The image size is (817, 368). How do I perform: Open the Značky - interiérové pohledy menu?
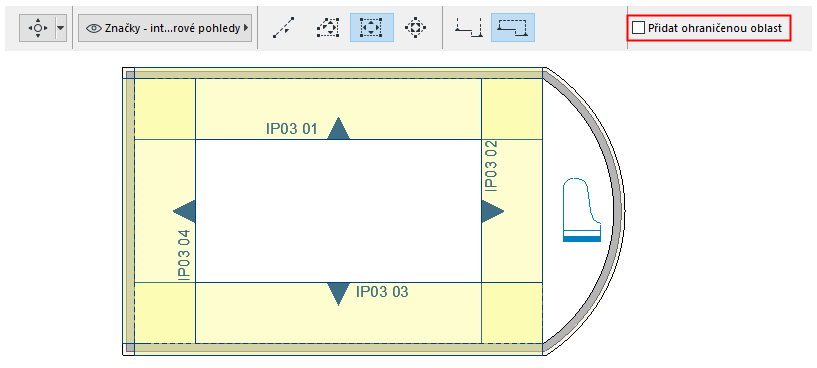[165, 28]
